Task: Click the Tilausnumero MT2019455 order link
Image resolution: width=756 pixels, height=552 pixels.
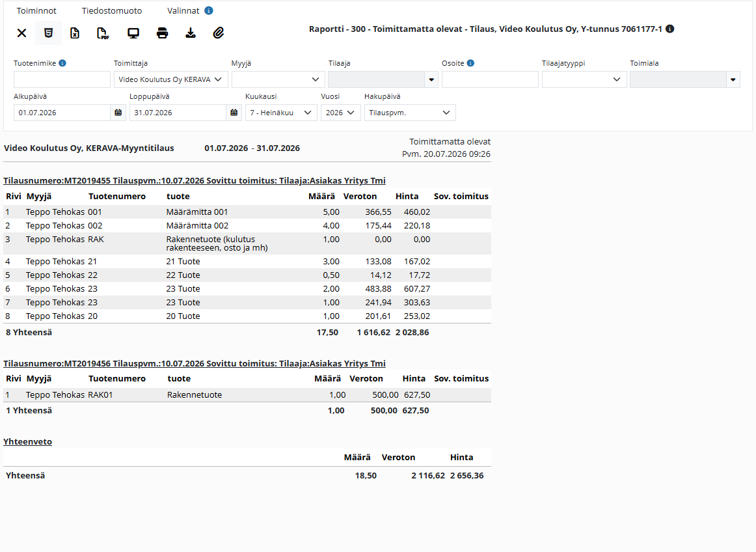Action: (195, 180)
